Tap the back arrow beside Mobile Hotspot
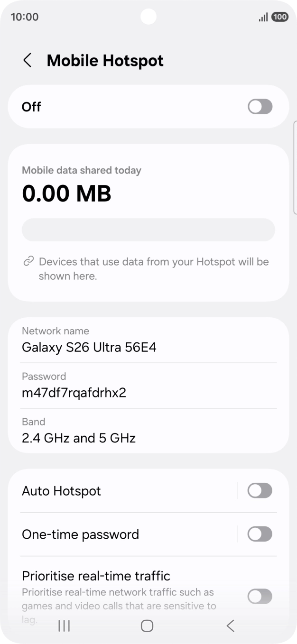297x644 pixels. (27, 61)
